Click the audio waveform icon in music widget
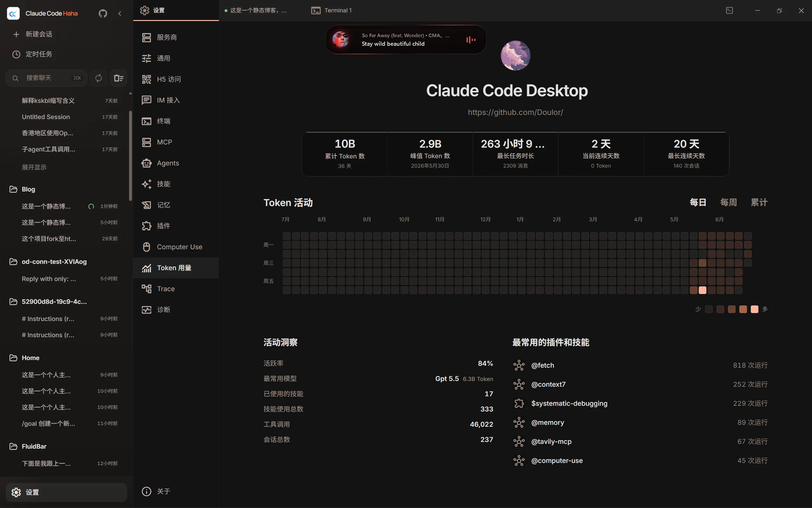 click(471, 40)
